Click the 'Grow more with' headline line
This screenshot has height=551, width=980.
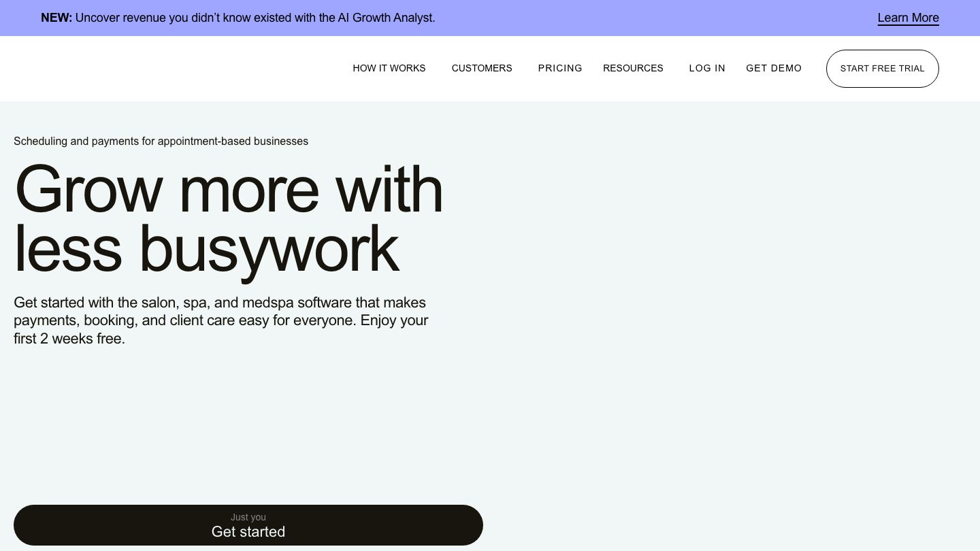tap(229, 188)
